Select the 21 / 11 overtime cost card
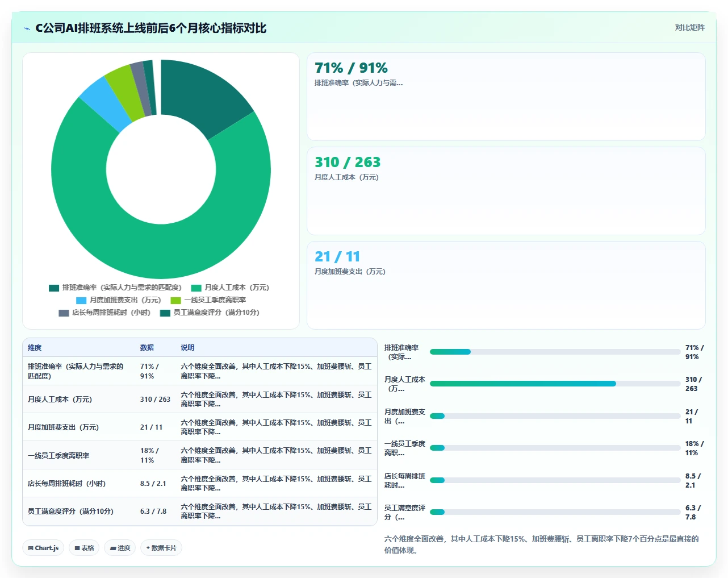 point(506,285)
